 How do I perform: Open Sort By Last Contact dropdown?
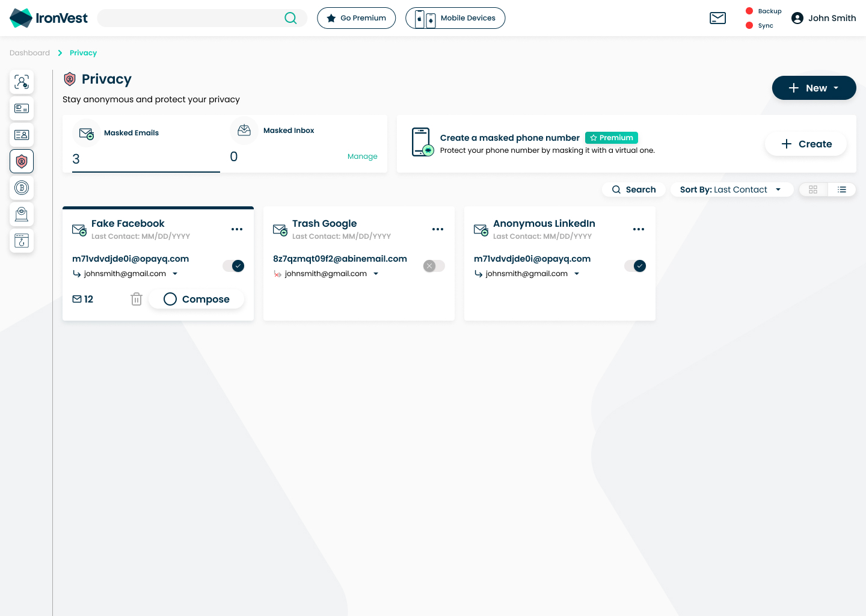(732, 189)
